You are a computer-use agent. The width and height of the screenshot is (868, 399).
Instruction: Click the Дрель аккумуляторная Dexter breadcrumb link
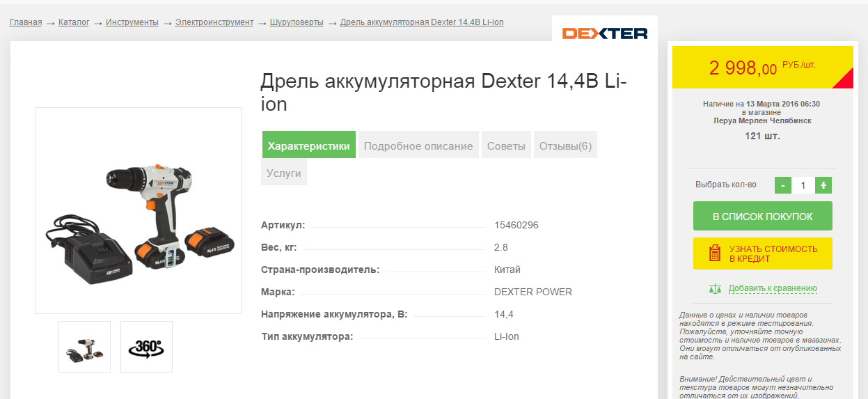pos(422,22)
